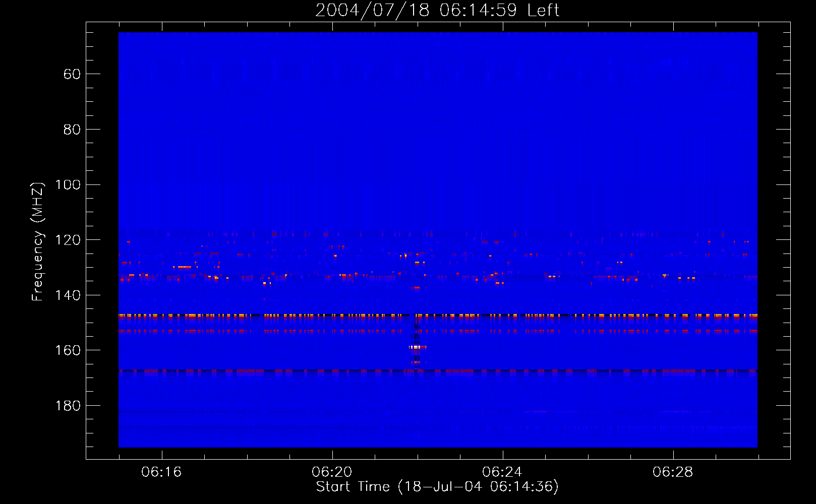Click the 80 frequency tick label
816x504 pixels.
[x=72, y=130]
